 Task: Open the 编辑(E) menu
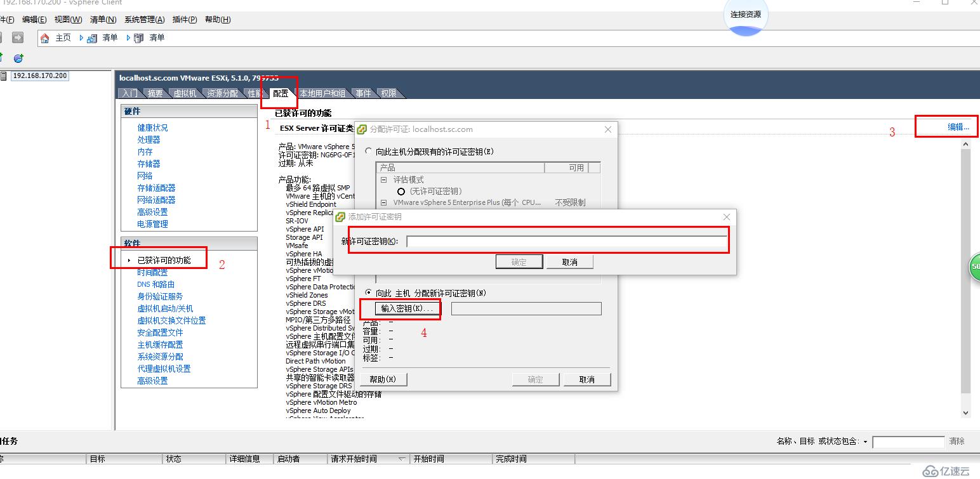pos(34,20)
